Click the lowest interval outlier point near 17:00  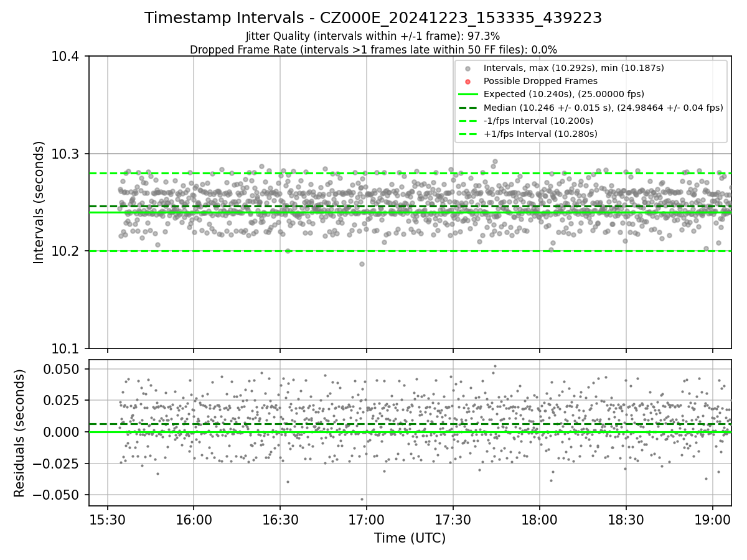tap(362, 264)
